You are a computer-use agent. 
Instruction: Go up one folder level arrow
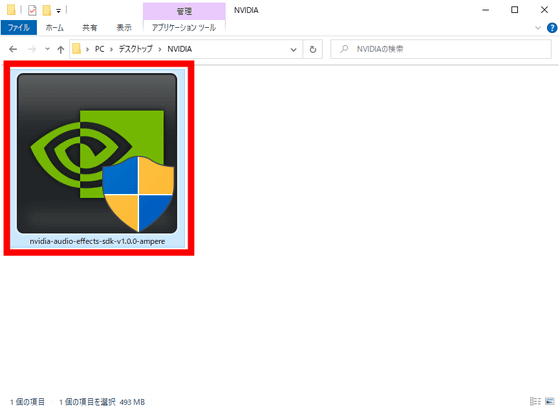click(60, 49)
